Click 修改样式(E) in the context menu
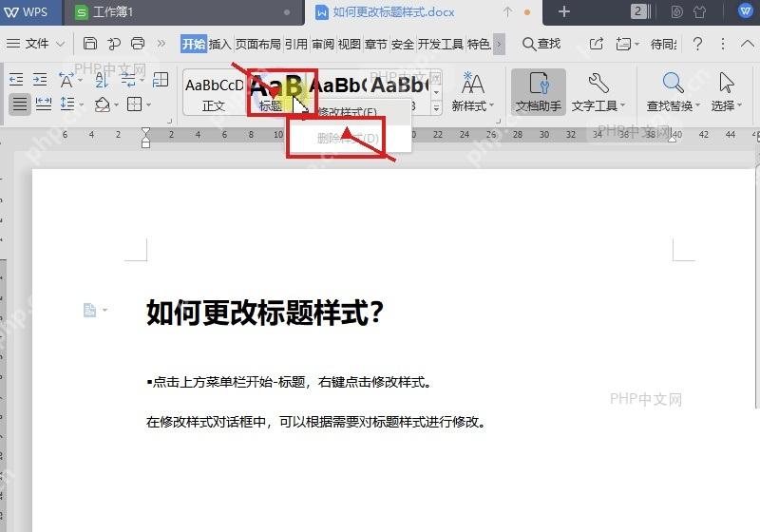The image size is (760, 532). [347, 112]
